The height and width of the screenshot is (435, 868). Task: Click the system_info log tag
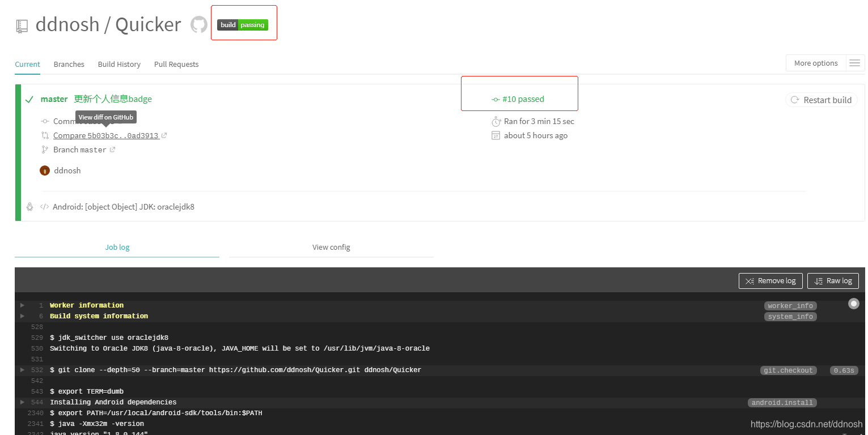coord(790,317)
